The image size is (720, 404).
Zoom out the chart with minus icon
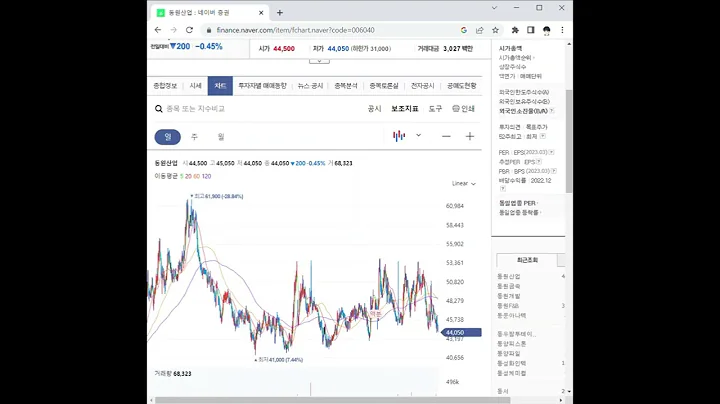point(446,136)
